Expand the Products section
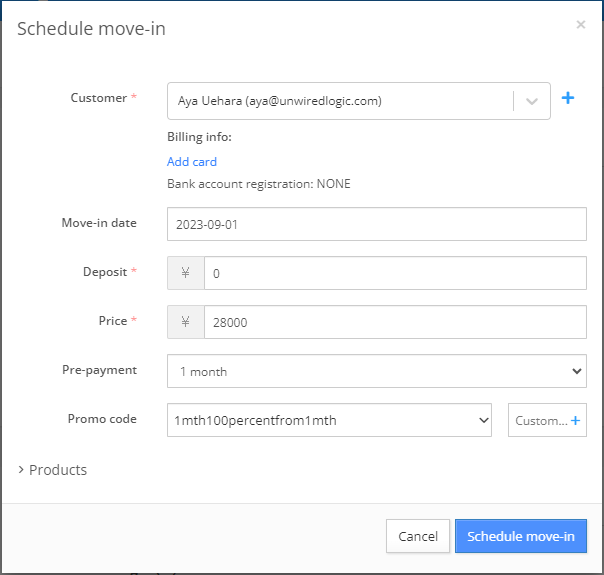 (x=52, y=470)
